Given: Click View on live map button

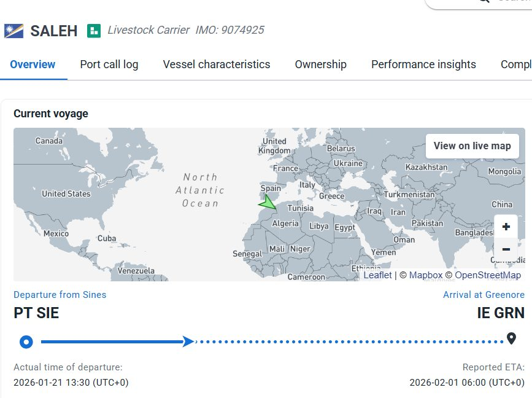Looking at the screenshot, I should [x=472, y=146].
